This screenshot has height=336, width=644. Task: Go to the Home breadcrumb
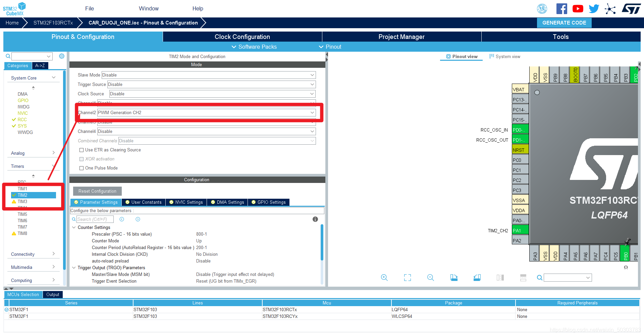coord(12,23)
